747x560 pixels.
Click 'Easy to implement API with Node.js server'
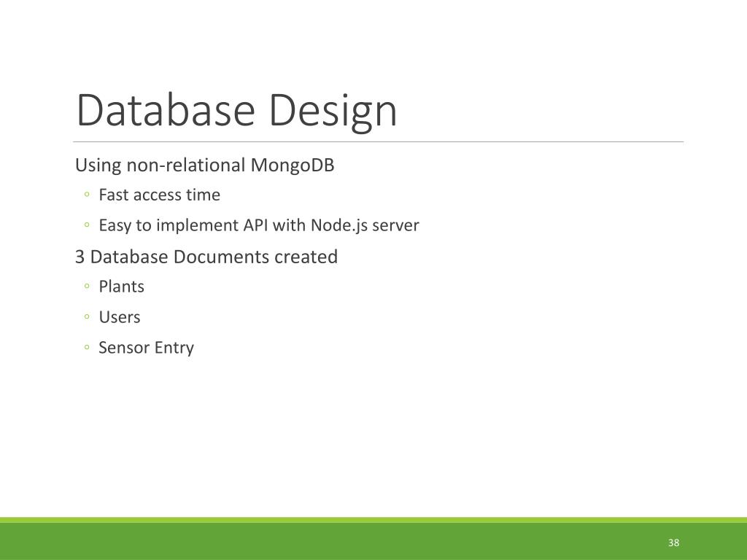[x=259, y=225]
